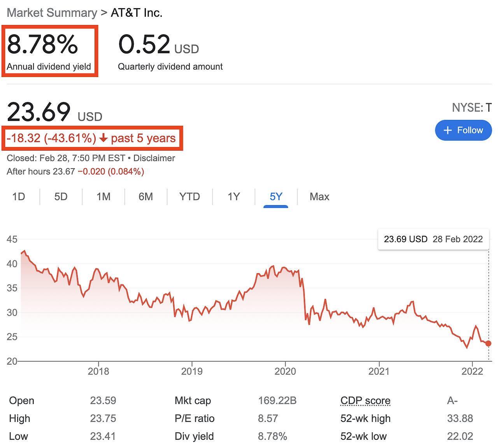The width and height of the screenshot is (498, 448).
Task: Open the Market Summary breadcrumb link
Action: [52, 12]
